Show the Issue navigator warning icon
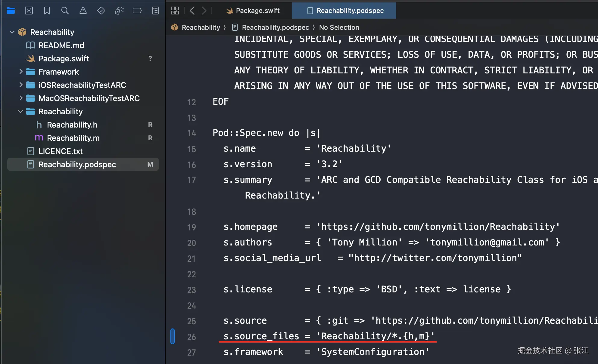The image size is (598, 364). coord(83,11)
